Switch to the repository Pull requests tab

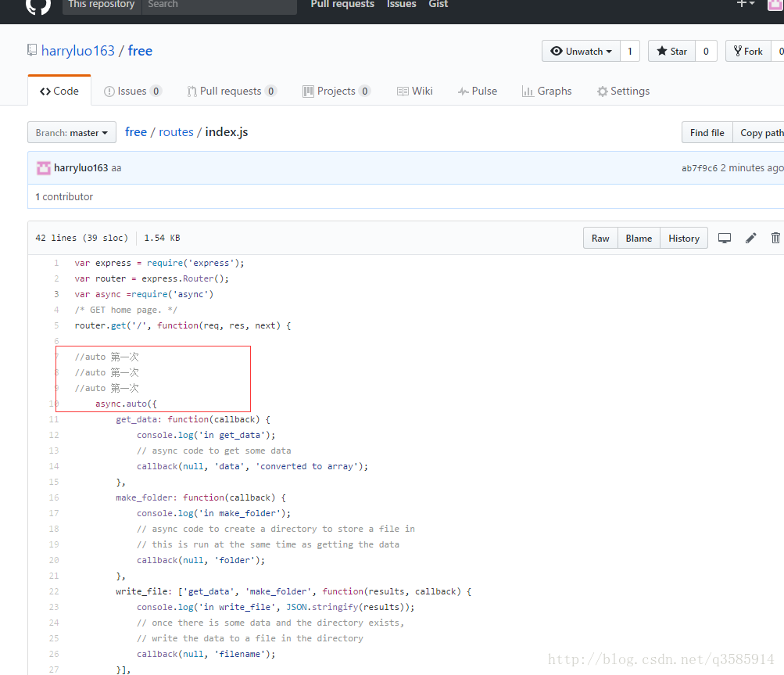231,91
